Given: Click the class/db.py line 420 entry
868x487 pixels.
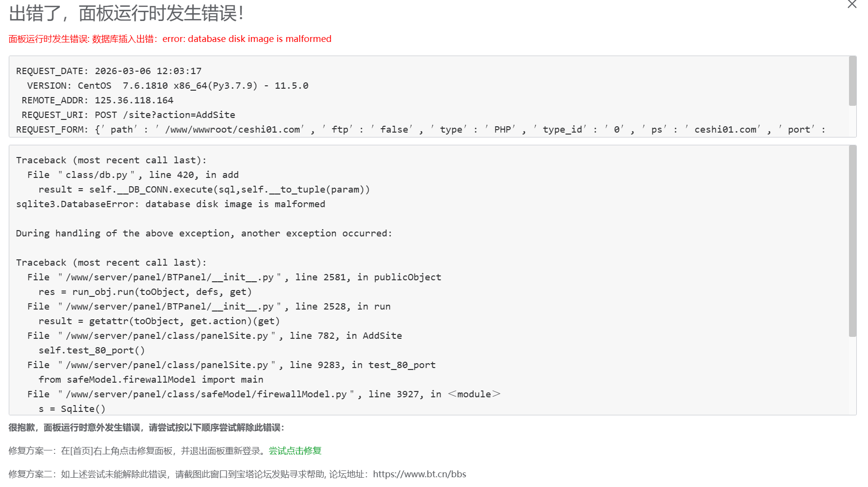Looking at the screenshot, I should (x=133, y=175).
